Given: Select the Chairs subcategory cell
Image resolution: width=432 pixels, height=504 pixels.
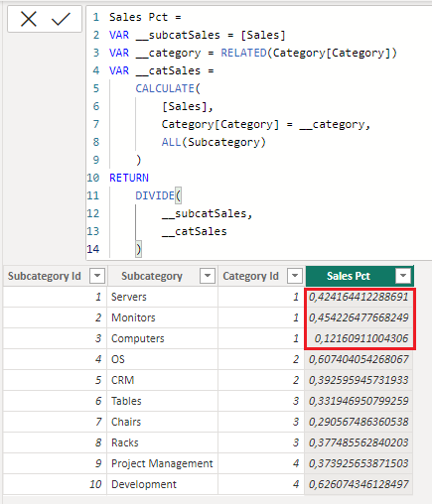Looking at the screenshot, I should (x=163, y=422).
